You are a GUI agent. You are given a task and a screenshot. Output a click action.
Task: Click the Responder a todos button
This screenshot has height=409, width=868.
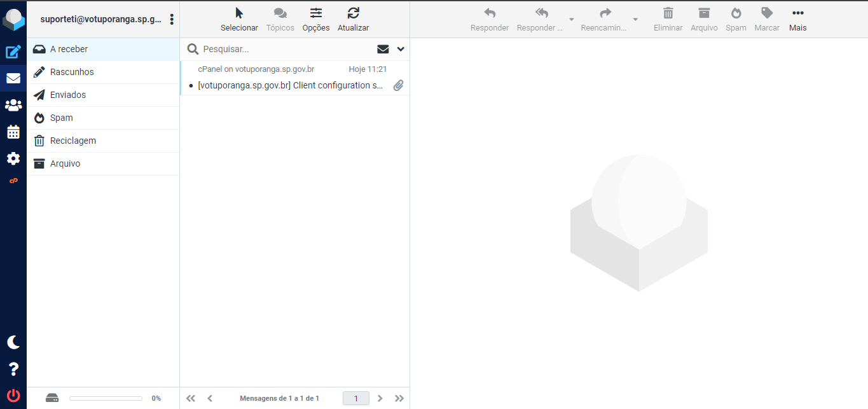click(x=540, y=20)
